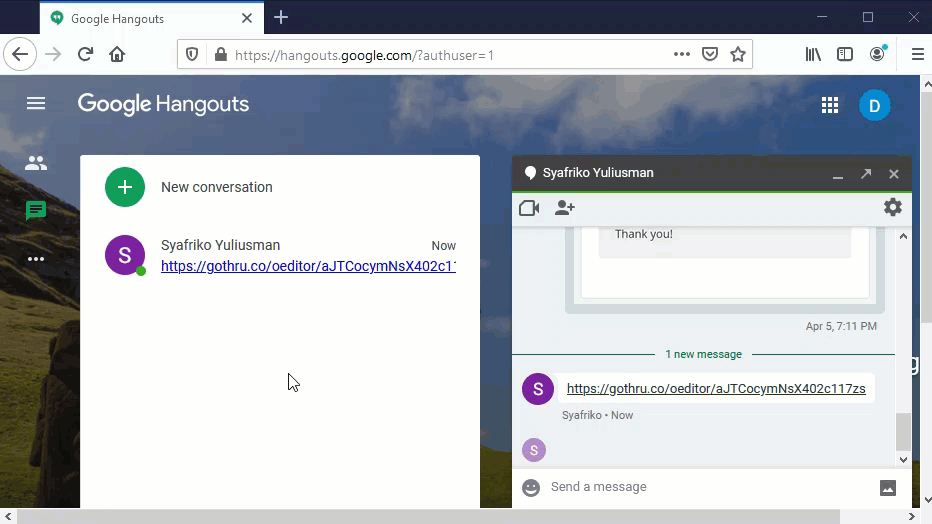Click the chat scroll up arrow

[x=903, y=236]
